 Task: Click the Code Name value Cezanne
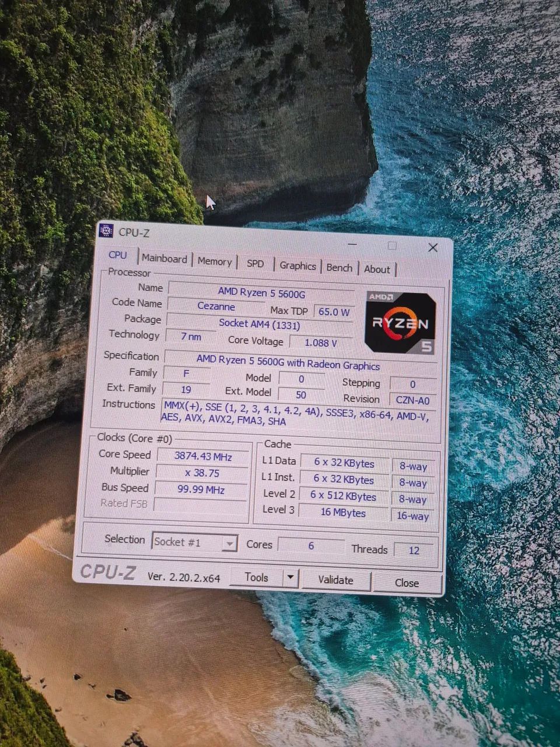click(216, 306)
